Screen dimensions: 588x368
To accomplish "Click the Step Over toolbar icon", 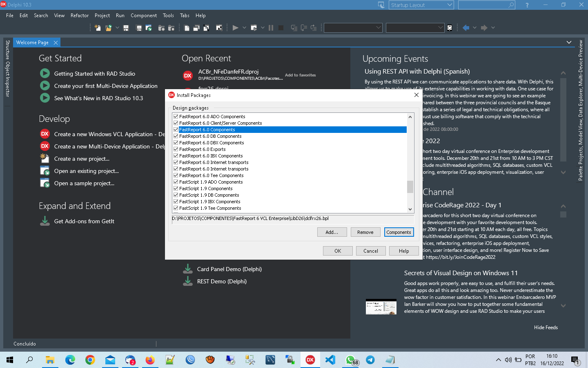I will tap(304, 28).
